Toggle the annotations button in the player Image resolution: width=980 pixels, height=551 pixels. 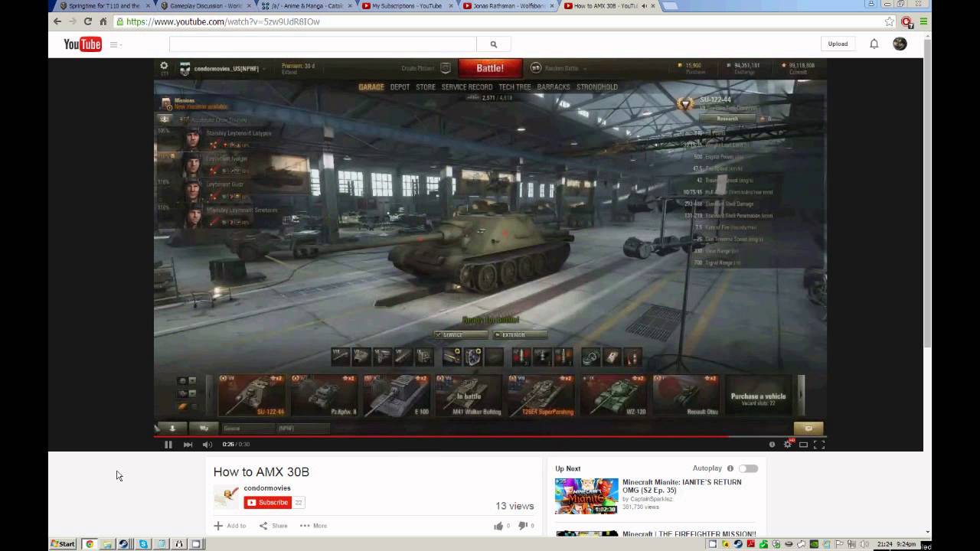[772, 445]
